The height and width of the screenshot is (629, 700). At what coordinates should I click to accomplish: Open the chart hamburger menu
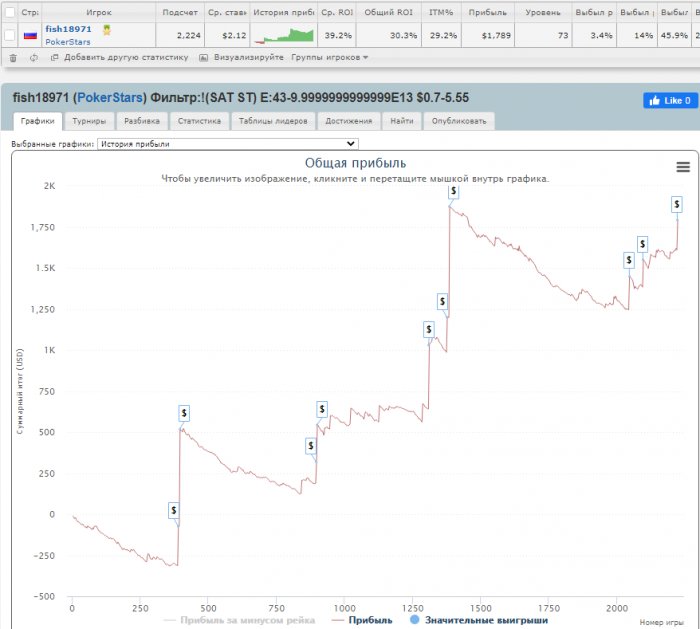[683, 167]
